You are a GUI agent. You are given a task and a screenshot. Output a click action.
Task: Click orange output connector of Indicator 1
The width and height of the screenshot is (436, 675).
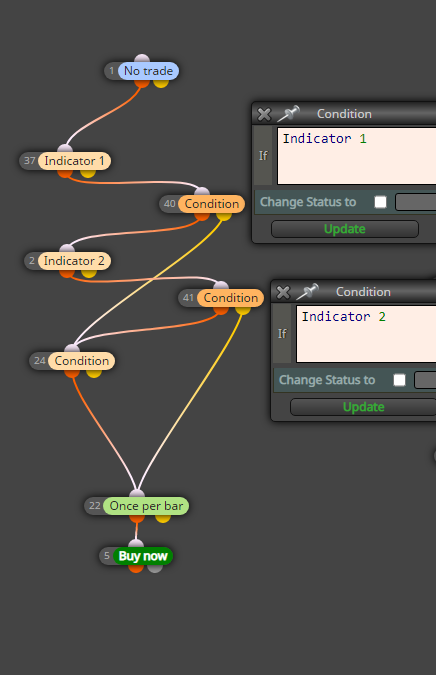(x=65, y=172)
